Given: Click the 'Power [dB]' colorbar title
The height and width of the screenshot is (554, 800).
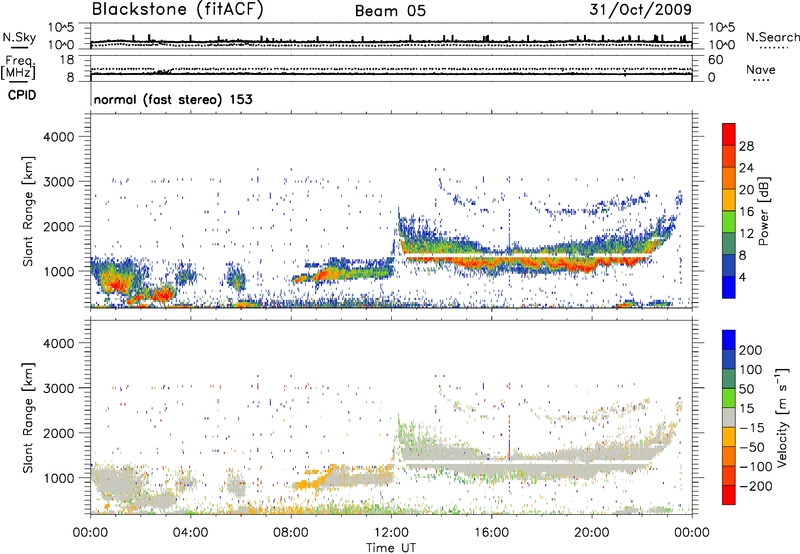Looking at the screenshot, I should (764, 211).
